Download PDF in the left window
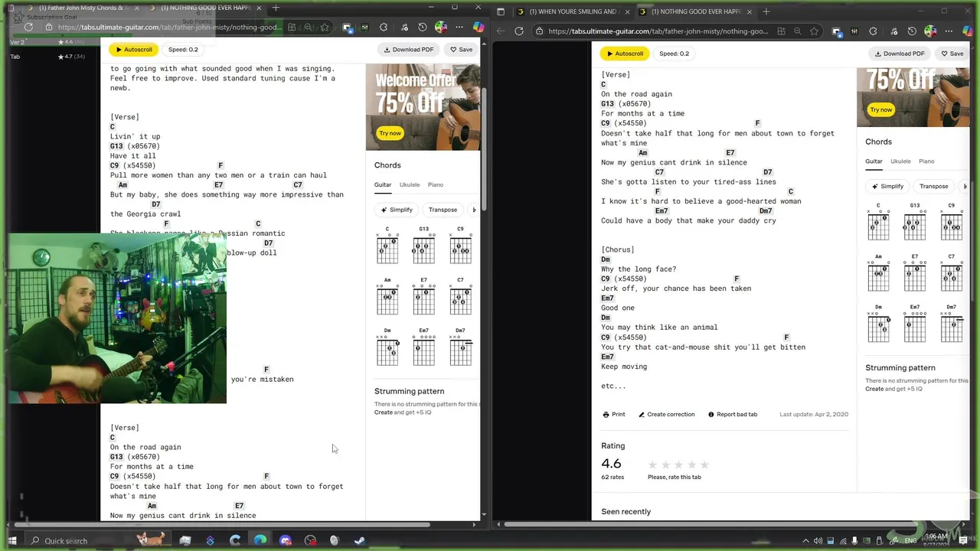 tap(409, 49)
